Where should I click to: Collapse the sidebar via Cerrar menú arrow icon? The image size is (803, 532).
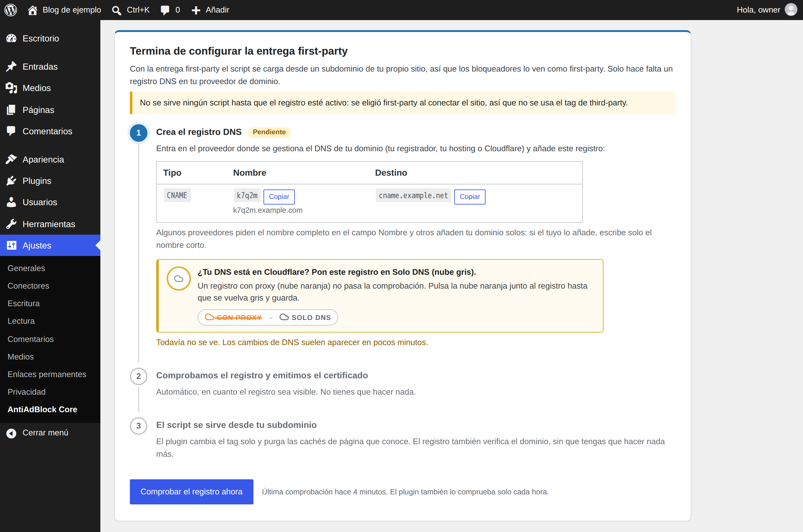11,433
